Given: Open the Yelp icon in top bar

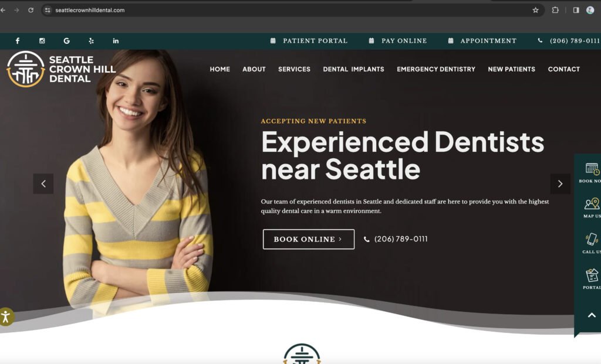Looking at the screenshot, I should point(91,40).
